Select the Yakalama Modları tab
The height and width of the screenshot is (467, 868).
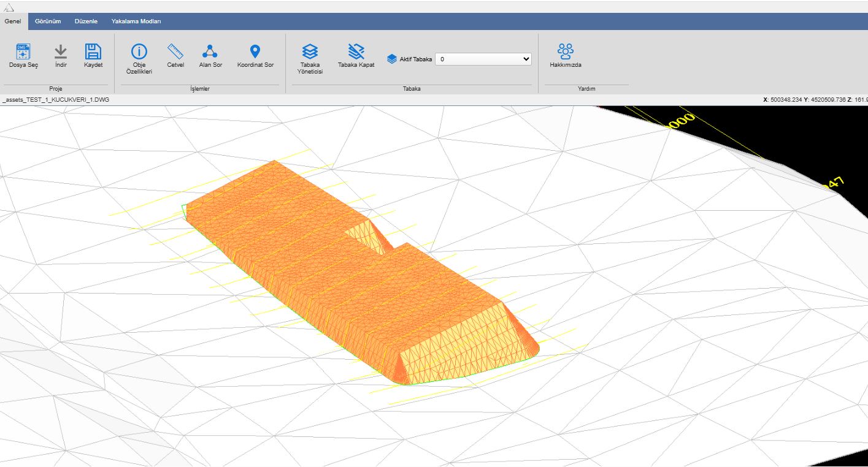136,21
